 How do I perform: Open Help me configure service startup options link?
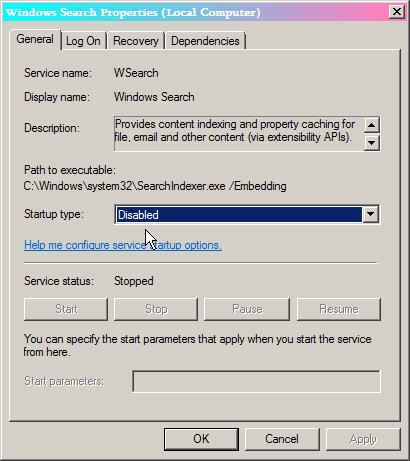click(x=123, y=245)
